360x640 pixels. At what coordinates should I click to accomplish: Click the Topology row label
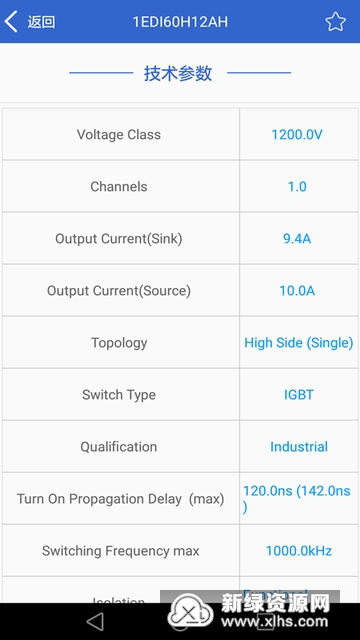click(x=119, y=343)
